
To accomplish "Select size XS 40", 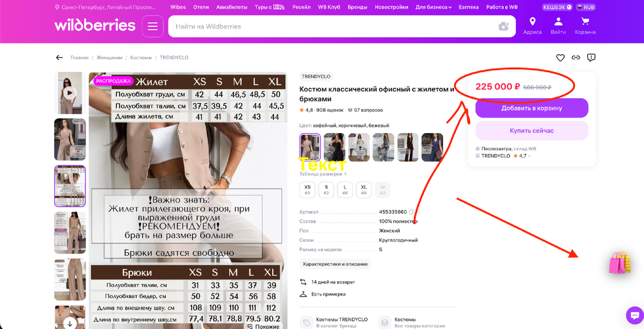I will click(x=308, y=189).
